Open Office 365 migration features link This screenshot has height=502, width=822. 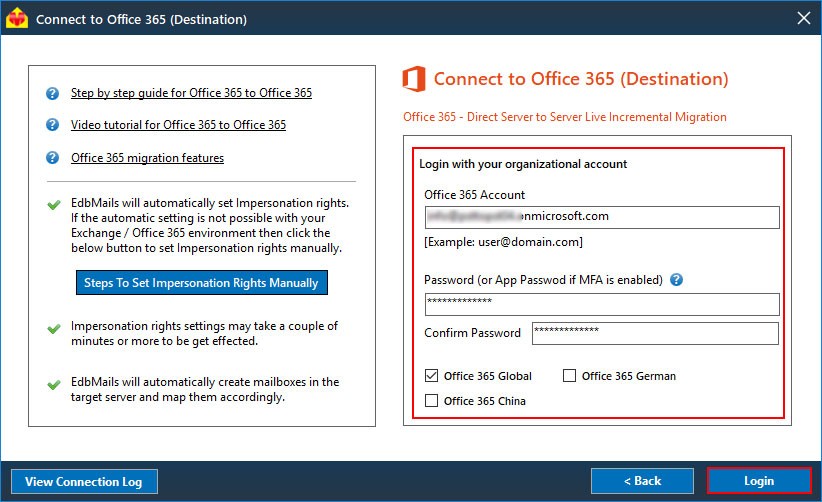click(x=147, y=158)
